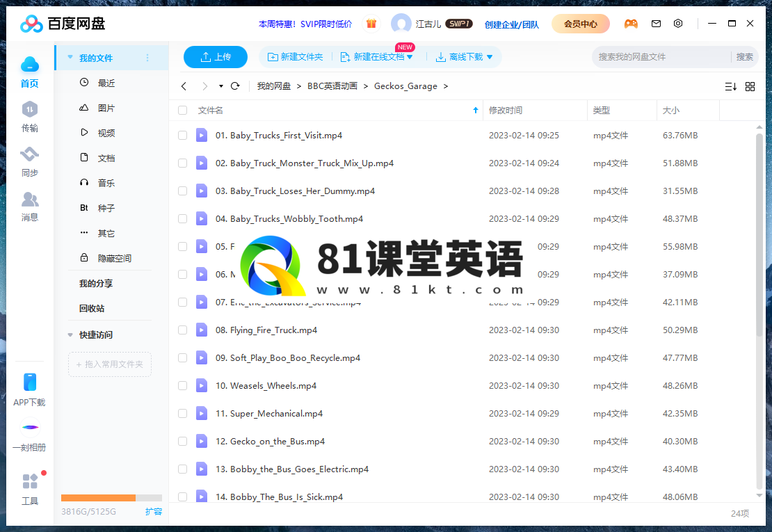This screenshot has height=532, width=772.
Task: Click the sort order icon
Action: 731,87
